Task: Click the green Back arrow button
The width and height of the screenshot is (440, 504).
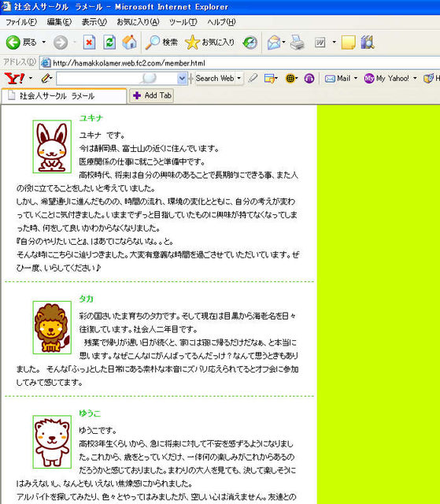Action: point(13,42)
